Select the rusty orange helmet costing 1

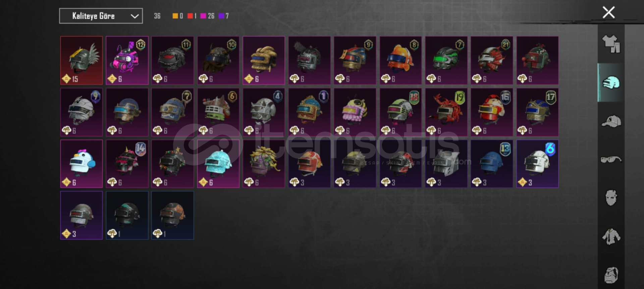173,215
